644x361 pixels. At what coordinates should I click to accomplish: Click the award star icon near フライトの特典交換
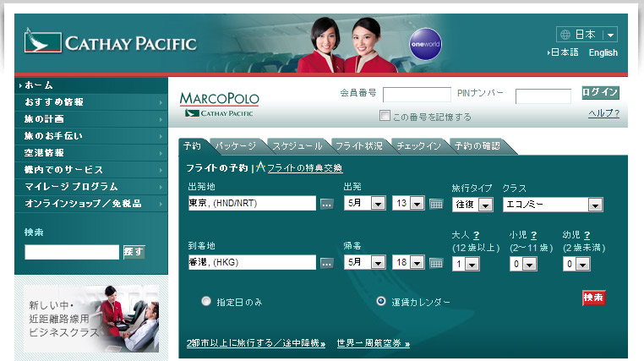(260, 167)
